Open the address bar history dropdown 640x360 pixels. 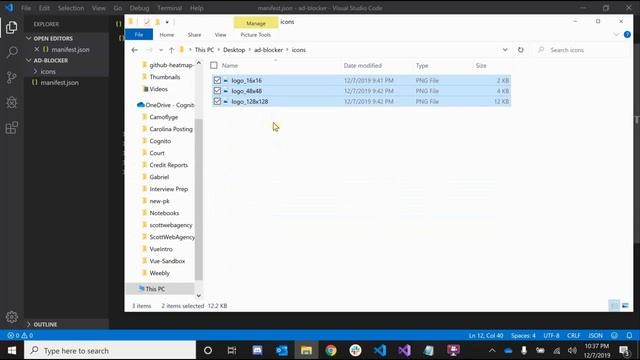point(505,50)
